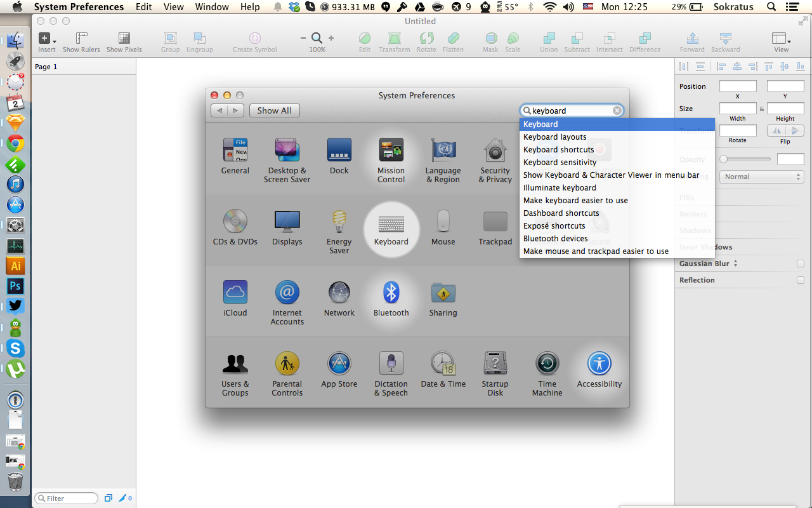
Task: Open Time Machine preferences
Action: point(547,374)
